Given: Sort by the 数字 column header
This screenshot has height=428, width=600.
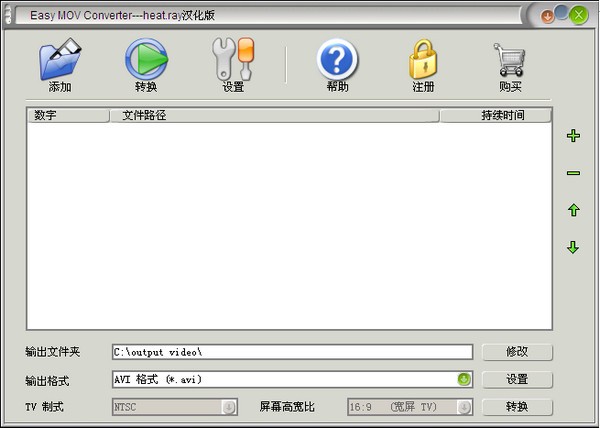Looking at the screenshot, I should click(68, 115).
